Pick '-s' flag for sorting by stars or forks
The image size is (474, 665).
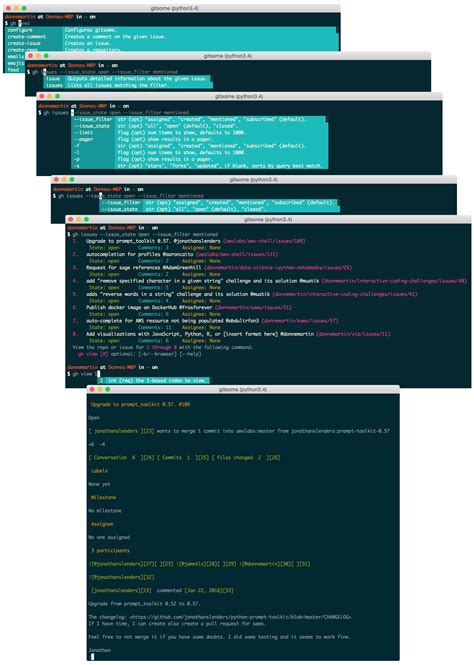pyautogui.click(x=77, y=166)
